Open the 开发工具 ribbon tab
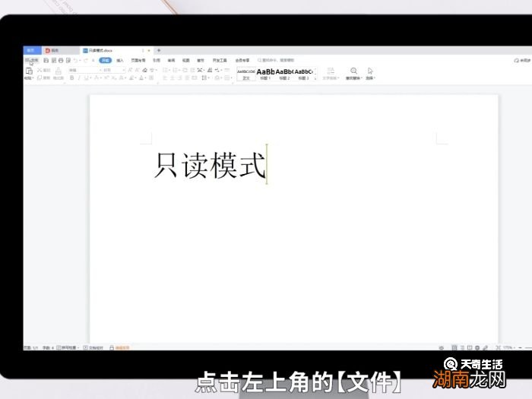This screenshot has height=399, width=532. 220,60
